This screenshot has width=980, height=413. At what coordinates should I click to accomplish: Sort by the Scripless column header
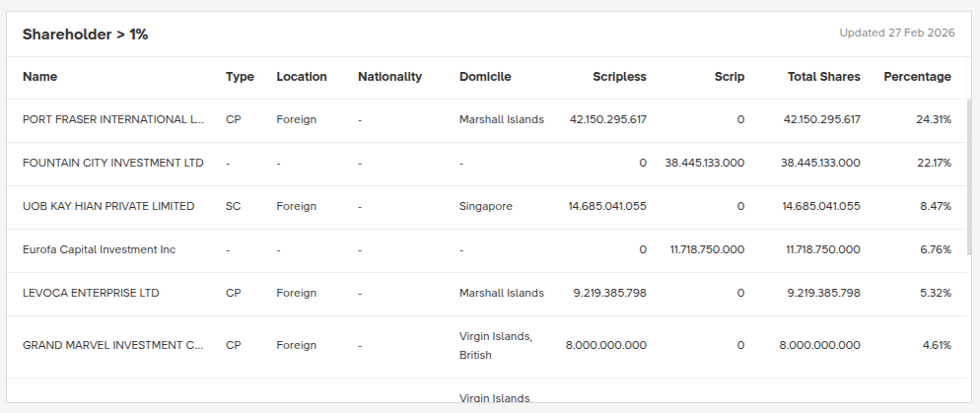tap(619, 77)
